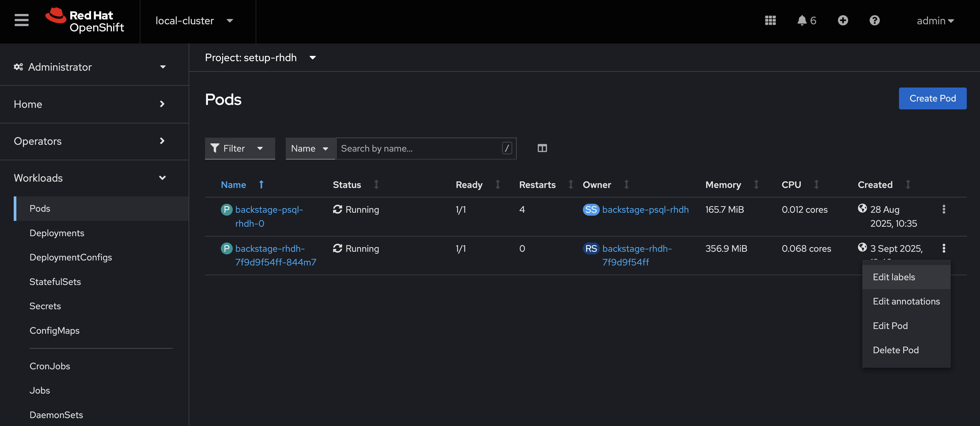This screenshot has width=980, height=426.
Task: Go to Pods in the sidebar
Action: pos(101,209)
